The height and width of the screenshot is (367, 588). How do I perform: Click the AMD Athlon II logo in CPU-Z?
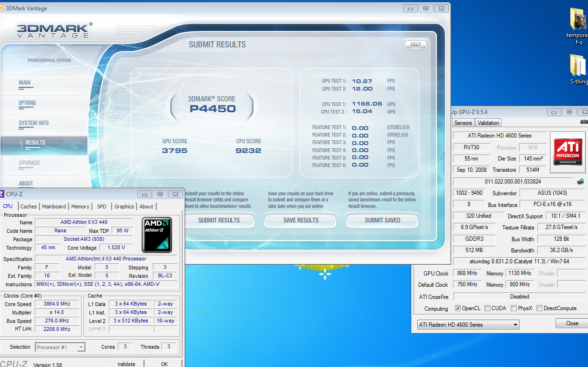point(157,235)
